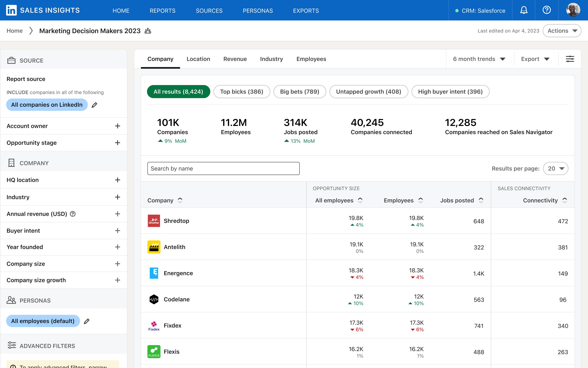
Task: Click the shared report people icon
Action: click(148, 31)
